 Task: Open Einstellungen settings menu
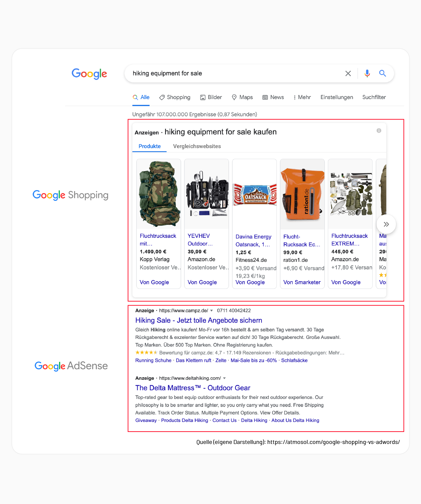(x=337, y=97)
